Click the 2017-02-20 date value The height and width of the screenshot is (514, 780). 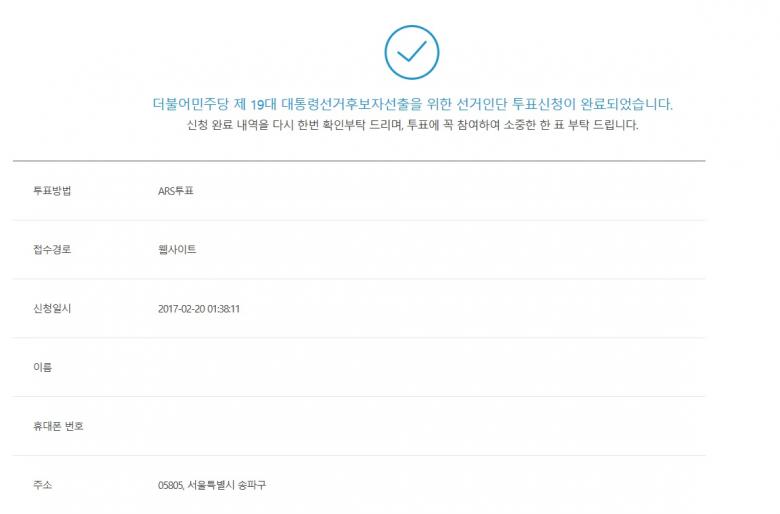point(181,309)
